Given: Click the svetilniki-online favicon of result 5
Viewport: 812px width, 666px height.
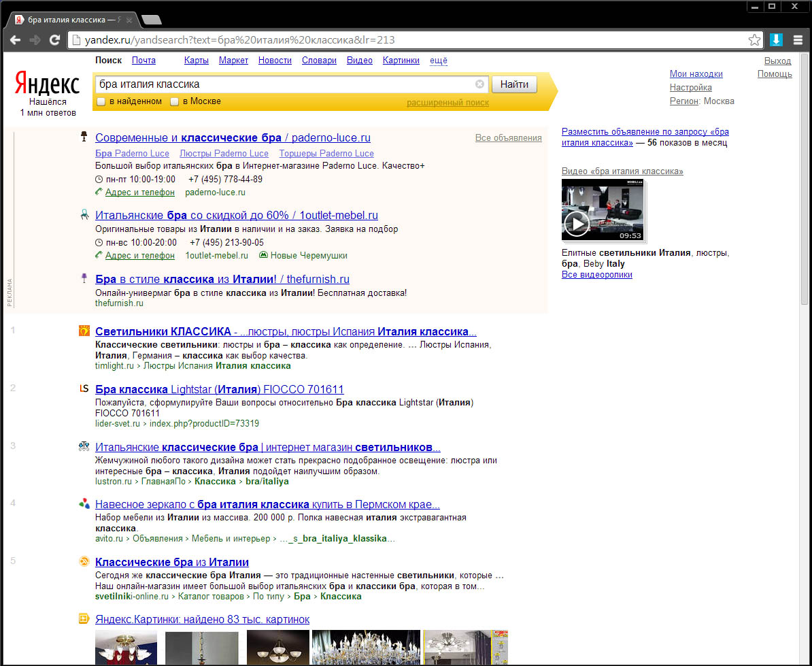Looking at the screenshot, I should (84, 561).
